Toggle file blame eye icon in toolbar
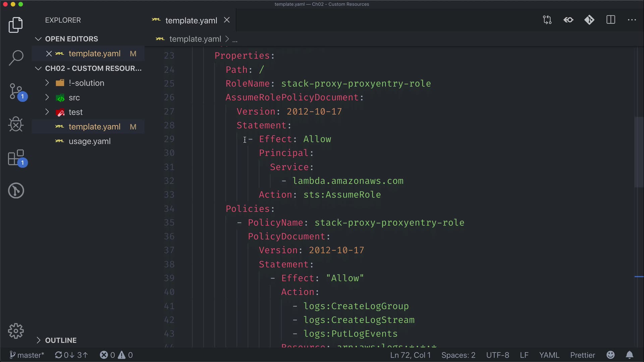644x362 pixels. click(568, 20)
